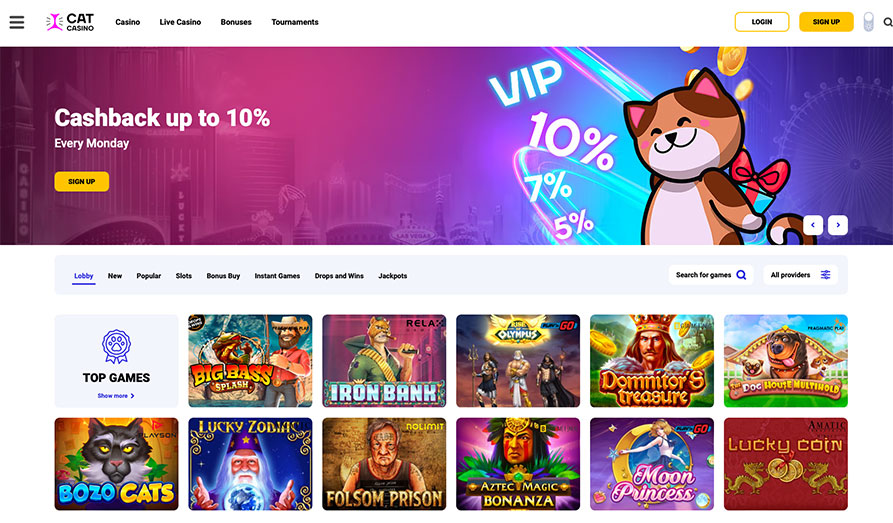
Task: Click the Sign Up button on the banner
Action: (x=81, y=182)
